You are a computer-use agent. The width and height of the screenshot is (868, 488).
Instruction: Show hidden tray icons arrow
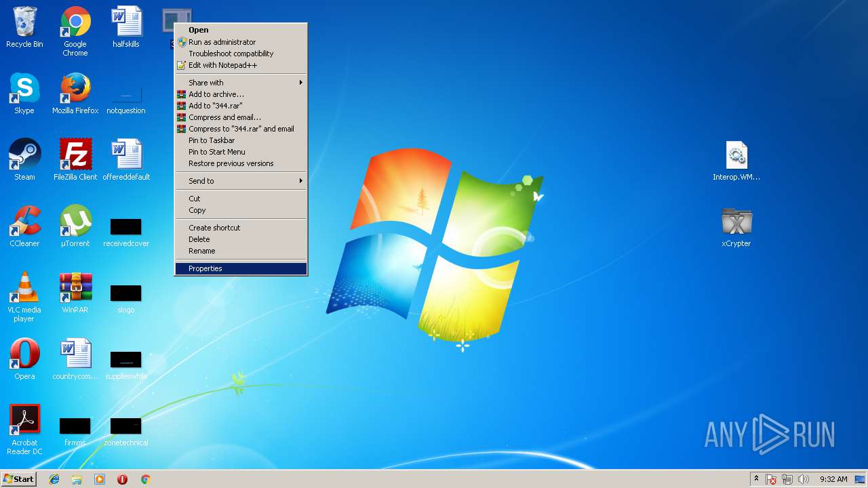[x=756, y=479]
